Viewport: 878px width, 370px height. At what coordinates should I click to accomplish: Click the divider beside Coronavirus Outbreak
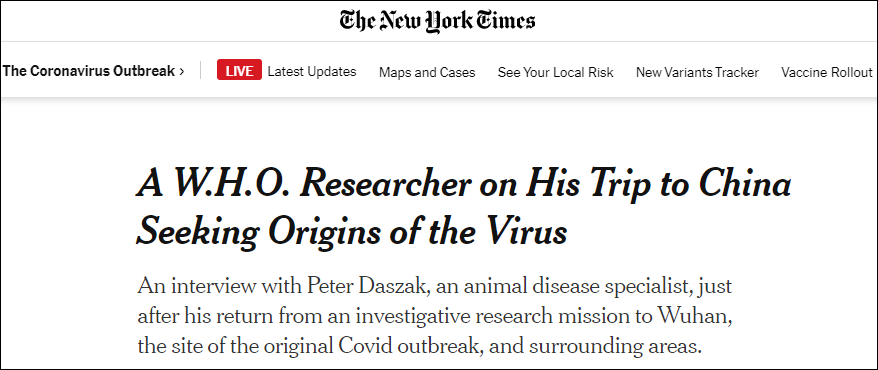tap(200, 72)
